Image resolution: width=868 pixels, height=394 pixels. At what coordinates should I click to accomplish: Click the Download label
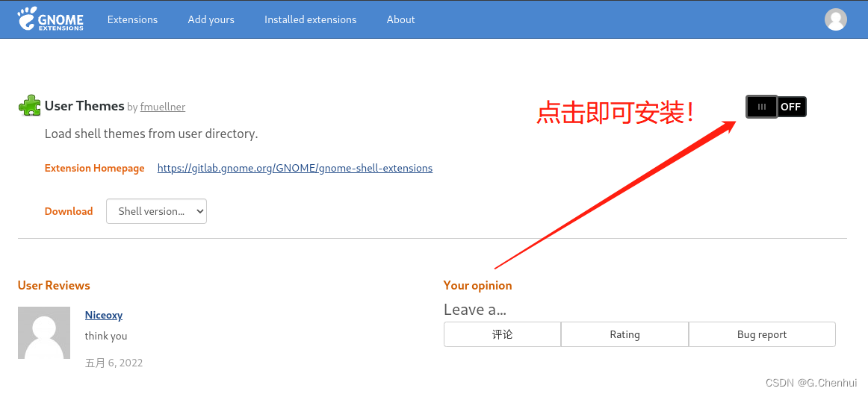point(69,211)
